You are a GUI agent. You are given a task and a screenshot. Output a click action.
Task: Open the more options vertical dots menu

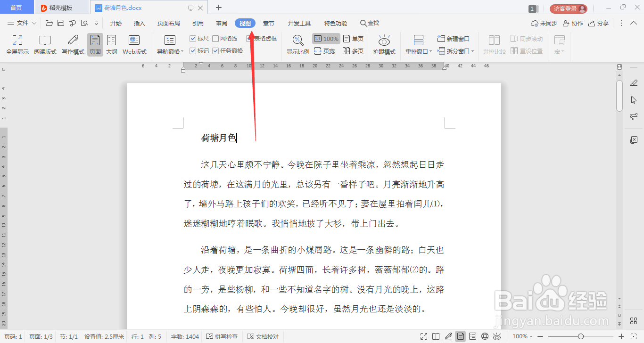pos(621,23)
